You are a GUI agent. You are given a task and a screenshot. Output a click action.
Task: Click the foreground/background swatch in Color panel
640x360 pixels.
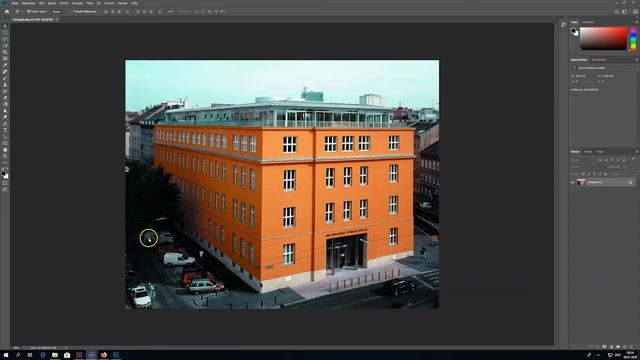click(574, 32)
